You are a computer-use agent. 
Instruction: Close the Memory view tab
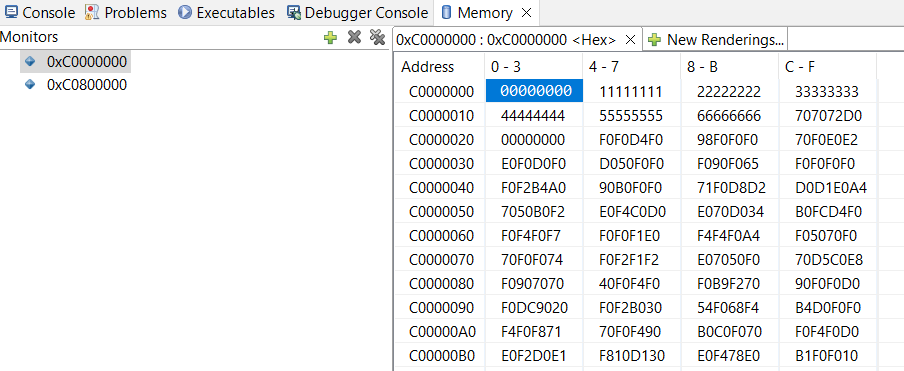pos(526,13)
